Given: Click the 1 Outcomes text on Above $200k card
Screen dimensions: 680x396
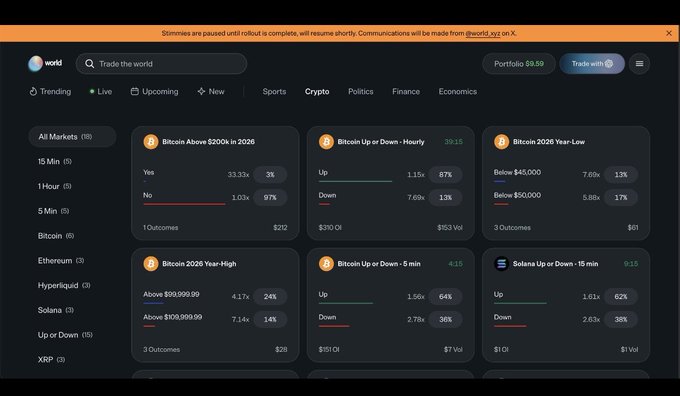Looking at the screenshot, I should [x=160, y=228].
